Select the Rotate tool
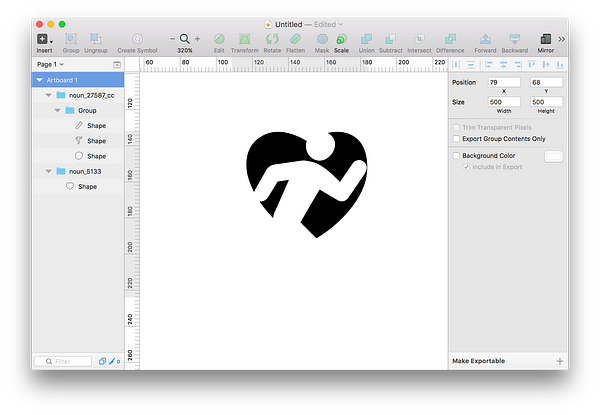The width and height of the screenshot is (600, 415). click(x=272, y=39)
